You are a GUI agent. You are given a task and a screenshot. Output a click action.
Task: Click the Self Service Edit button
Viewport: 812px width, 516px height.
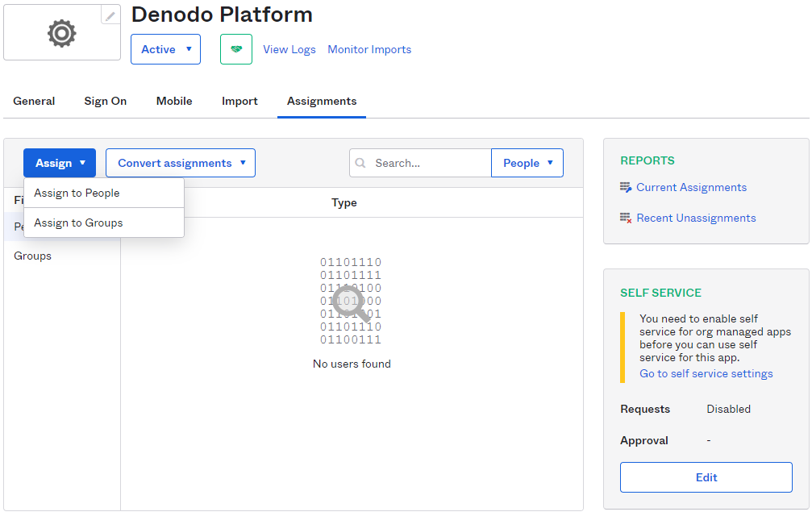coord(706,477)
